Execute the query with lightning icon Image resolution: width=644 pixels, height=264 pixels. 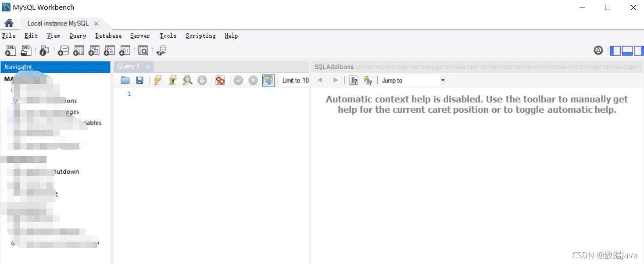(x=158, y=80)
